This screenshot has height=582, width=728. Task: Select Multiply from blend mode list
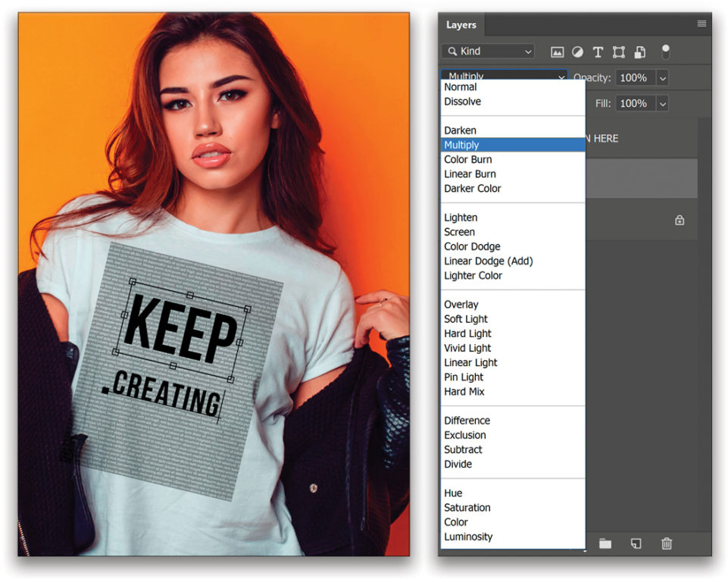point(462,145)
